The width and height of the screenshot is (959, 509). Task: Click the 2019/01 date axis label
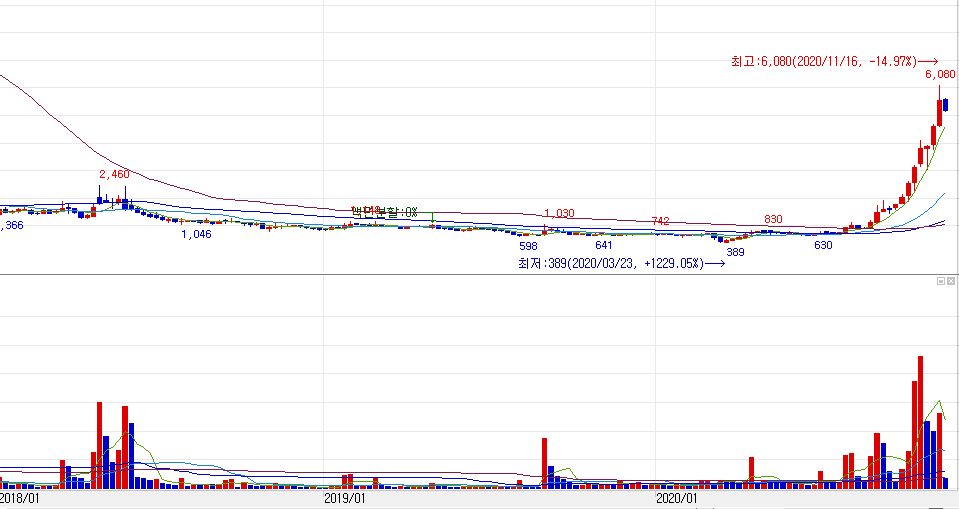tap(345, 498)
